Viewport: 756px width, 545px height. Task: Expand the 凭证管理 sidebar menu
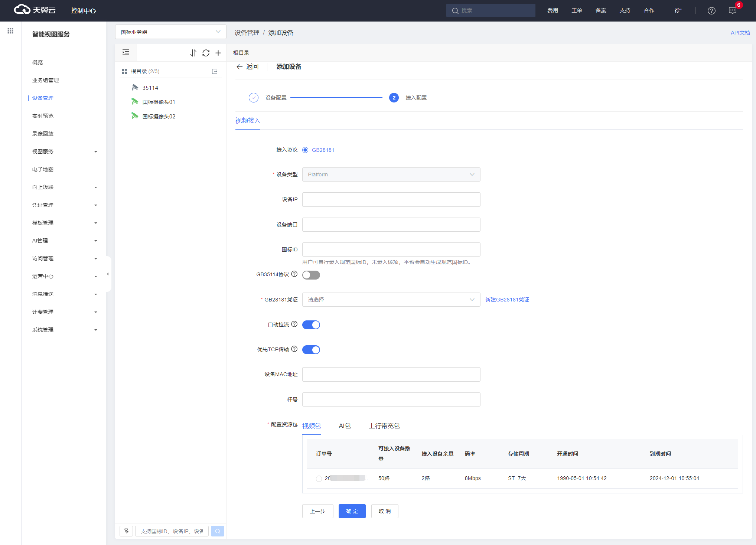click(64, 205)
